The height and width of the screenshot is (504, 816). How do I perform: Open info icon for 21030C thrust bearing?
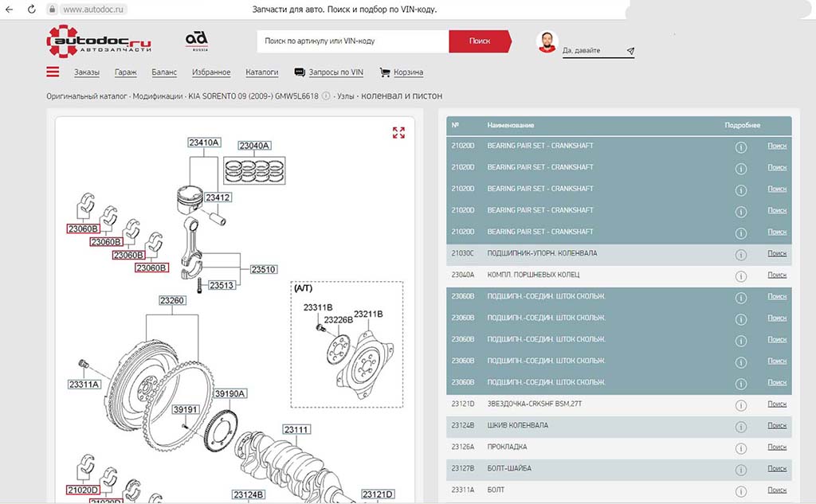coord(740,254)
